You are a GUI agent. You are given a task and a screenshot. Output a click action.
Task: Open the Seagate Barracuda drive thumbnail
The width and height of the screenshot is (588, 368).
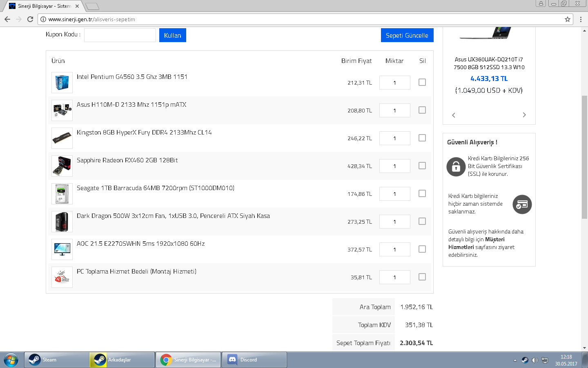coord(62,194)
